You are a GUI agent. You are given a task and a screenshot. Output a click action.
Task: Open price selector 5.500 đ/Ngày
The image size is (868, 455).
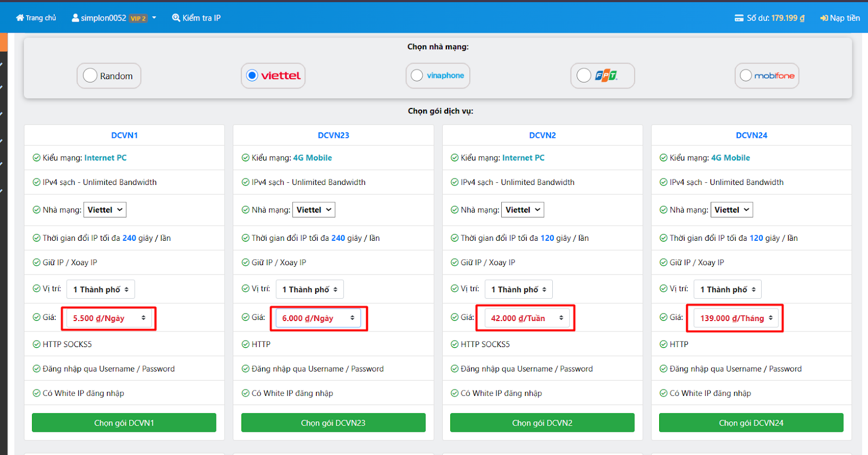(x=108, y=318)
